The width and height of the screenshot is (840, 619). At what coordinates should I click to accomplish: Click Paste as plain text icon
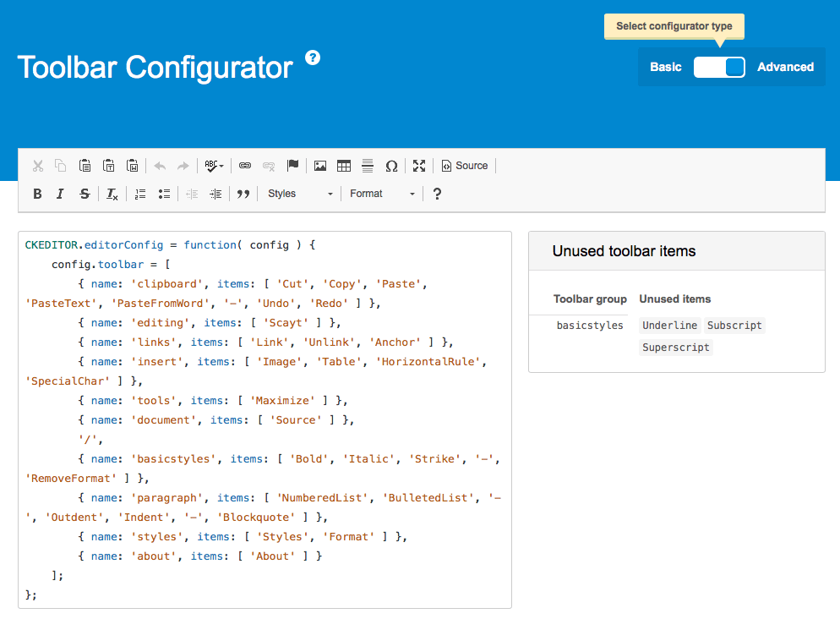(x=109, y=166)
